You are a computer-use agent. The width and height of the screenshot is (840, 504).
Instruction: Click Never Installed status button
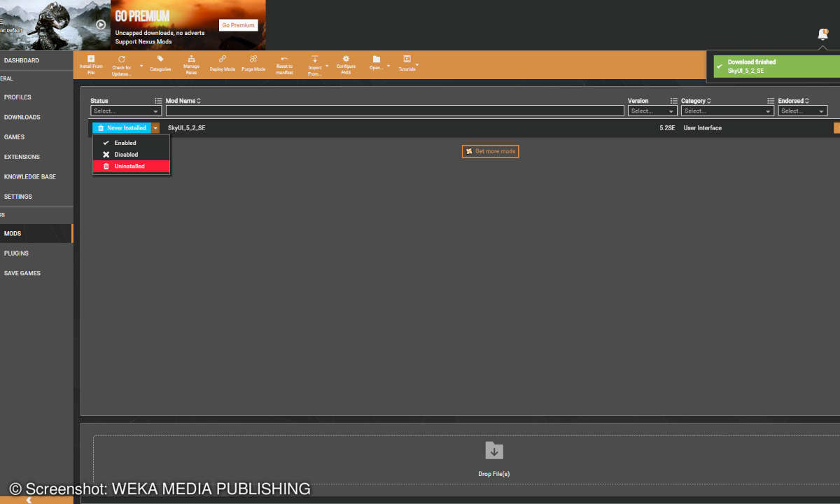pyautogui.click(x=121, y=128)
